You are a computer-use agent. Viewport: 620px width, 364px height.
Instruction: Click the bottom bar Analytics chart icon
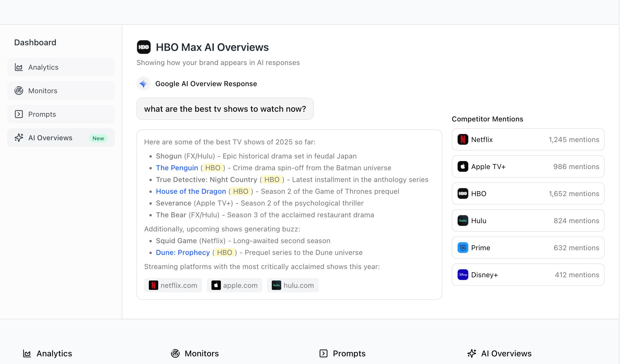[27, 353]
